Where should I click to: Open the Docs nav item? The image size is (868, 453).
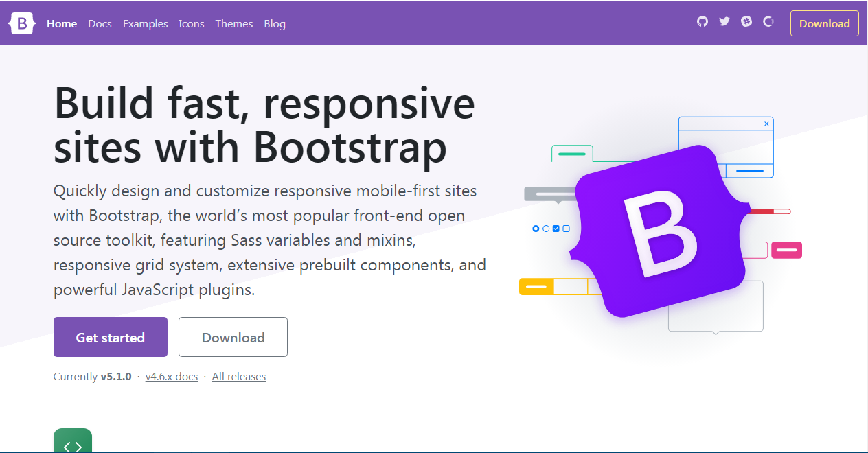tap(100, 23)
